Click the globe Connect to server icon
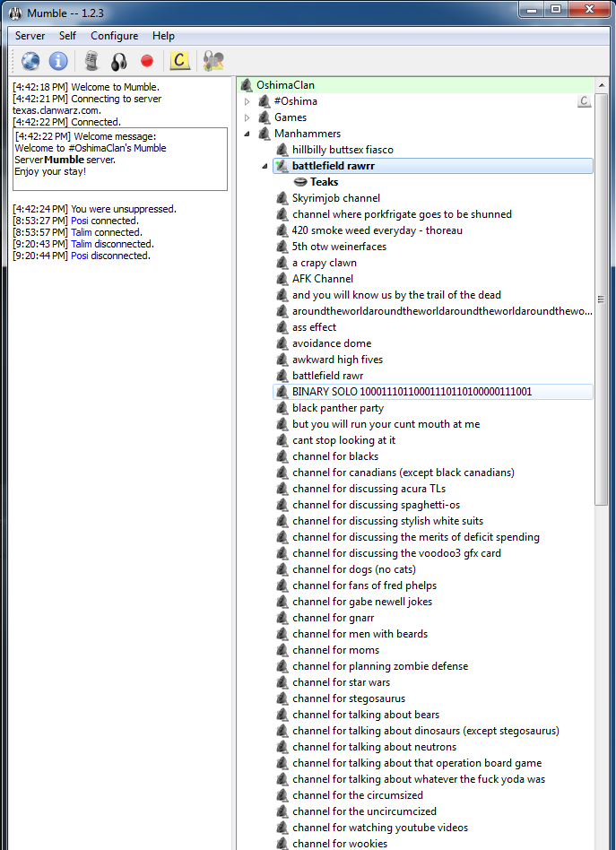 click(x=30, y=61)
